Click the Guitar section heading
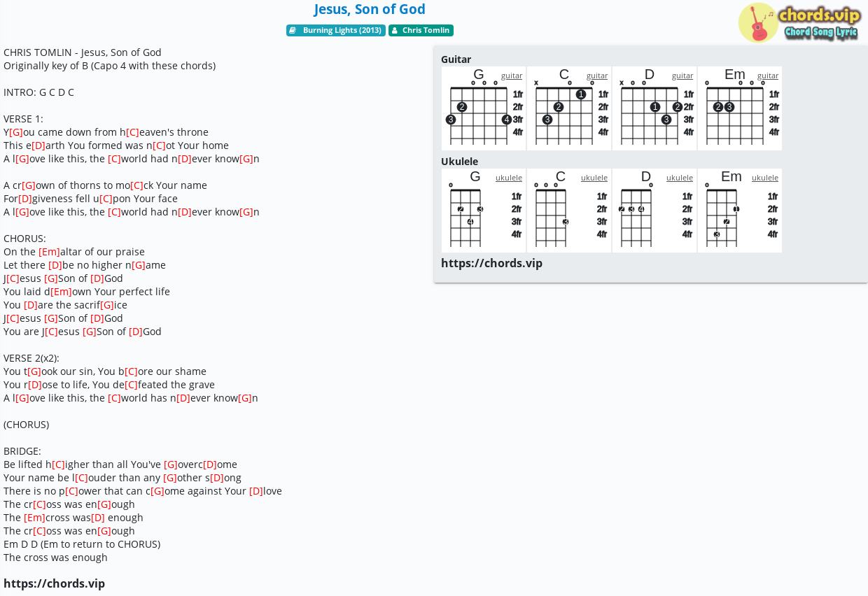868x596 pixels. tap(456, 59)
